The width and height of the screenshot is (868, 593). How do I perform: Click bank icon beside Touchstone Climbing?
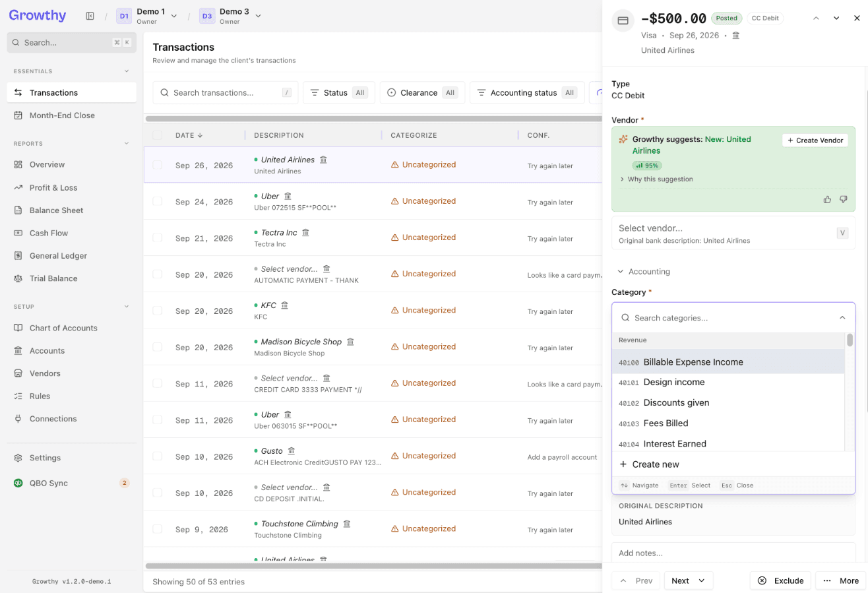coord(346,524)
